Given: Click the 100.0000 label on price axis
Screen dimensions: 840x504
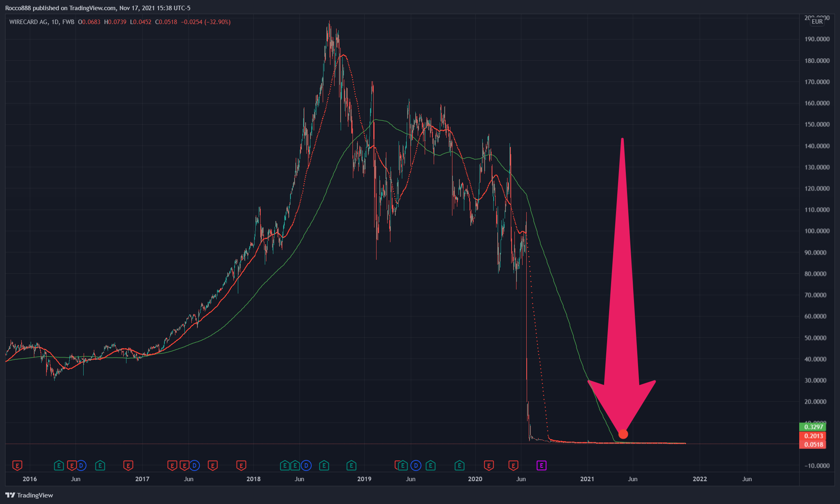Looking at the screenshot, I should tap(817, 231).
